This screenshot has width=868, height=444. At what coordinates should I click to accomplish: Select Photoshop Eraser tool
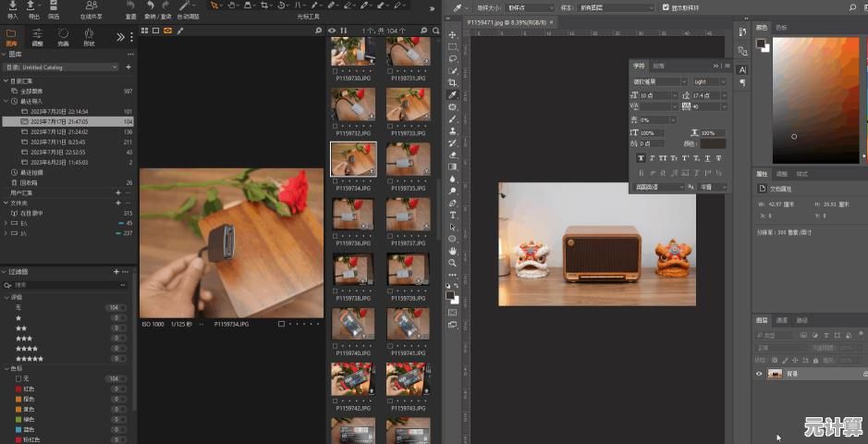[x=453, y=155]
